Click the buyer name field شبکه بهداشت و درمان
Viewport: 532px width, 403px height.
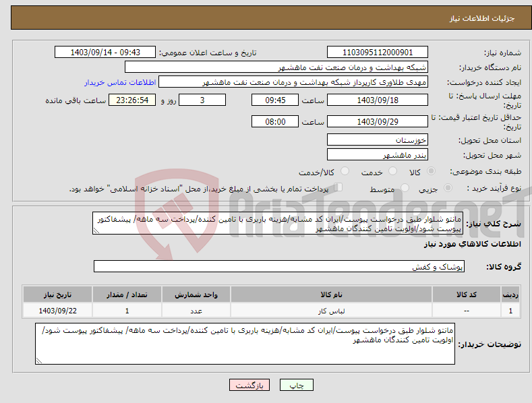[x=276, y=67]
